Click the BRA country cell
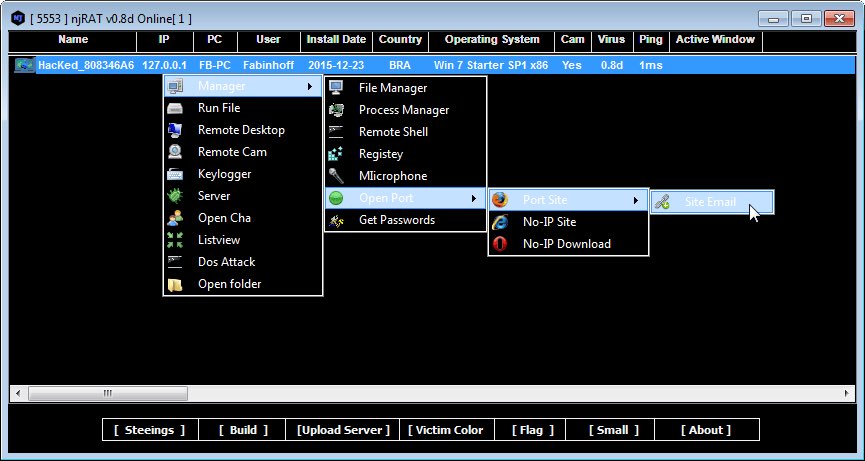Image resolution: width=865 pixels, height=461 pixels. [400, 66]
